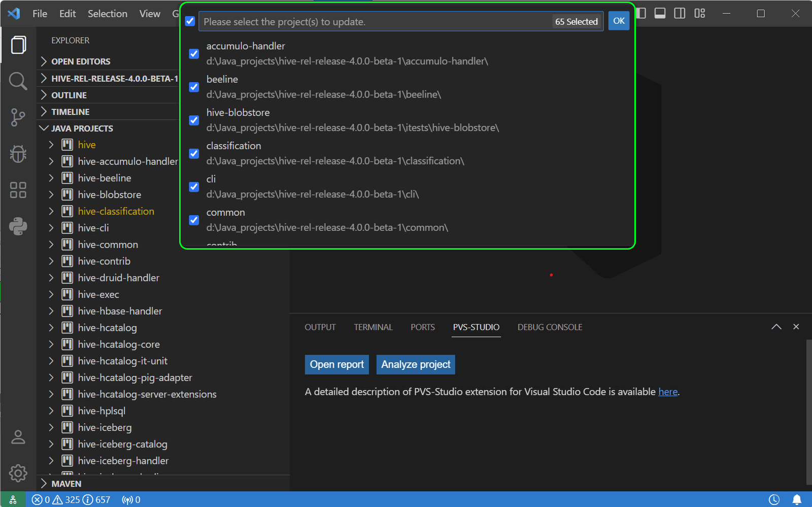Click the Customize Layout icon in title bar
This screenshot has width=812, height=507.
699,13
